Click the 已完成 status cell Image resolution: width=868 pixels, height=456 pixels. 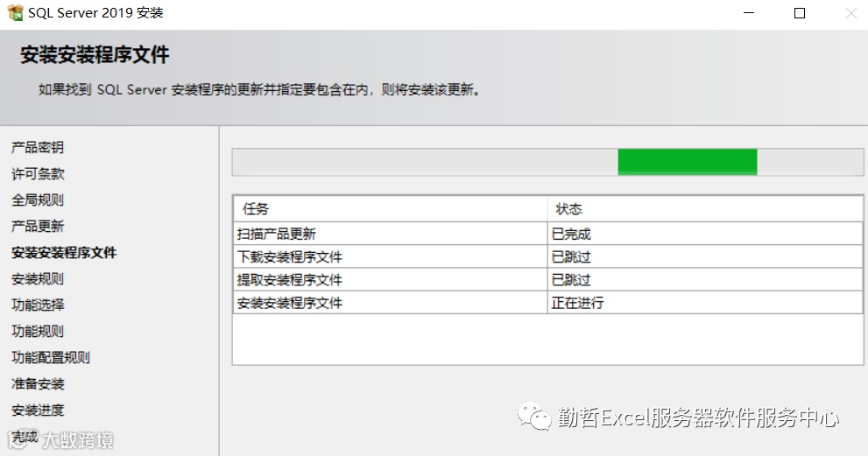(705, 234)
